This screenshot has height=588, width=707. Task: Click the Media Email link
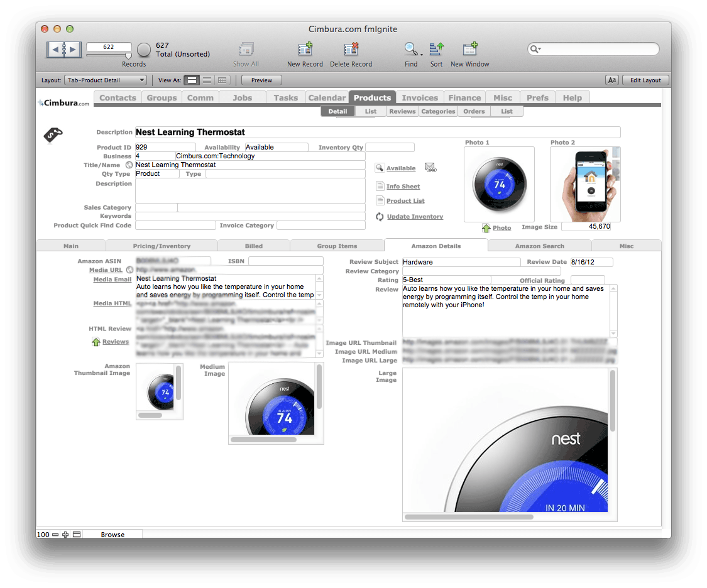pyautogui.click(x=112, y=280)
